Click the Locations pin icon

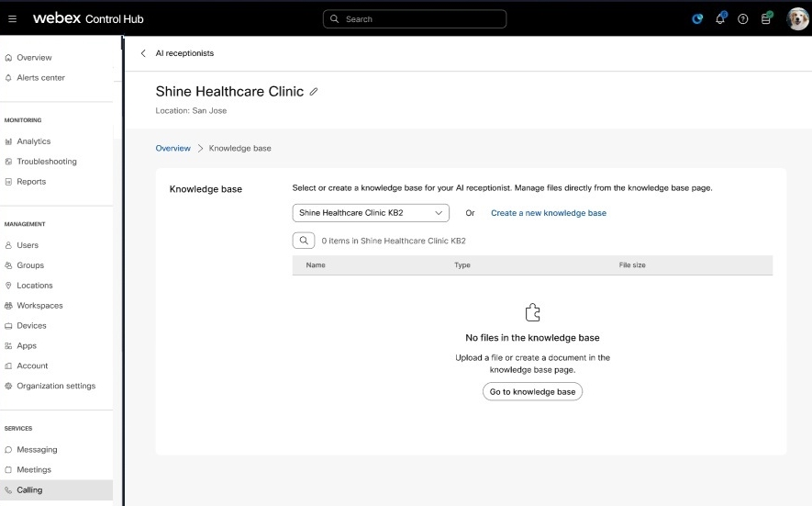[x=8, y=286]
